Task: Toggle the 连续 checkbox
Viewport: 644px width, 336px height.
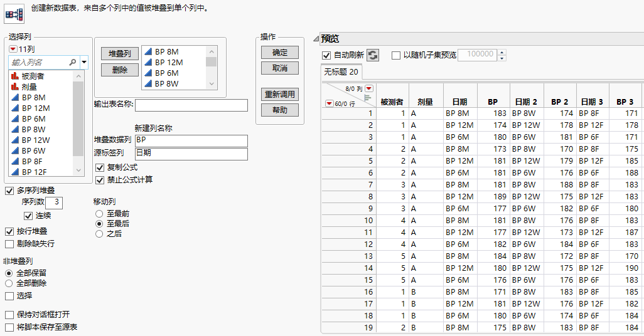Action: click(28, 216)
